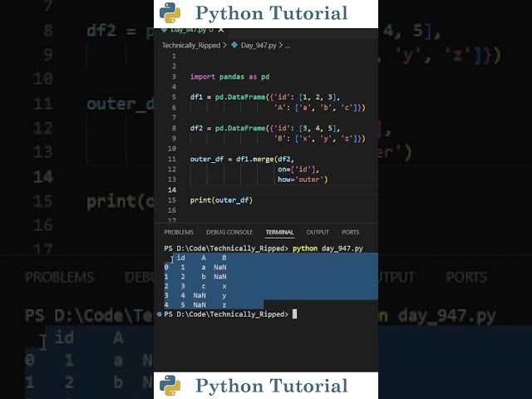This screenshot has width=532, height=399.
Task: Select the TERMINAL panel tab
Action: point(279,232)
